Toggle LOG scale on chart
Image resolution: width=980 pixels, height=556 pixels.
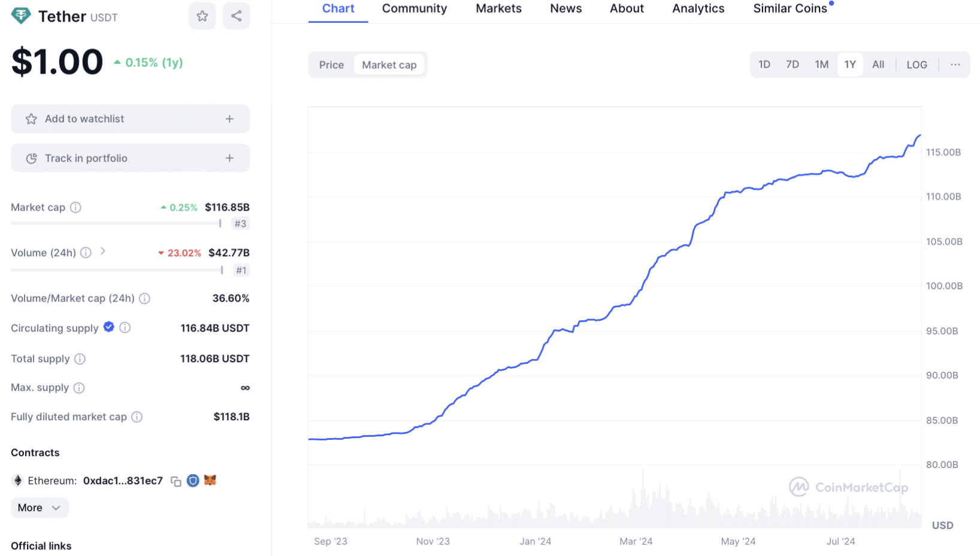[x=917, y=65]
